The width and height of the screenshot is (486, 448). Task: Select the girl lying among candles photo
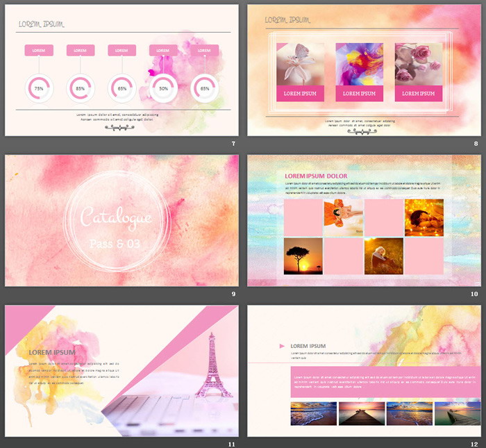pyautogui.click(x=424, y=217)
